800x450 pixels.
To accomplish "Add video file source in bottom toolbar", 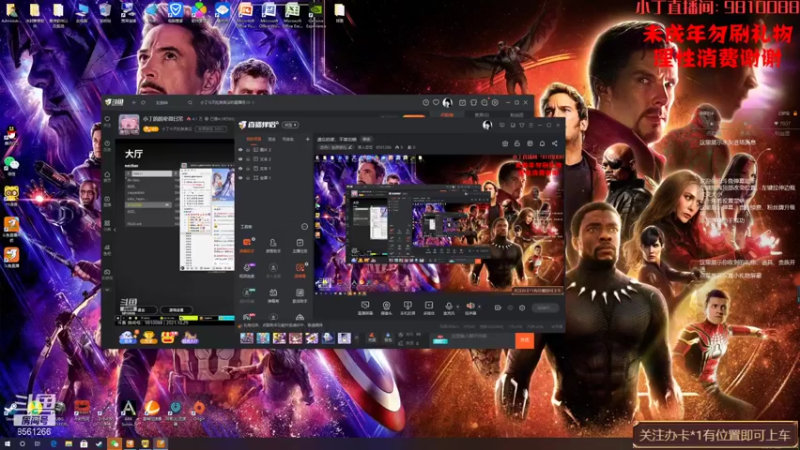I will pyautogui.click(x=429, y=307).
